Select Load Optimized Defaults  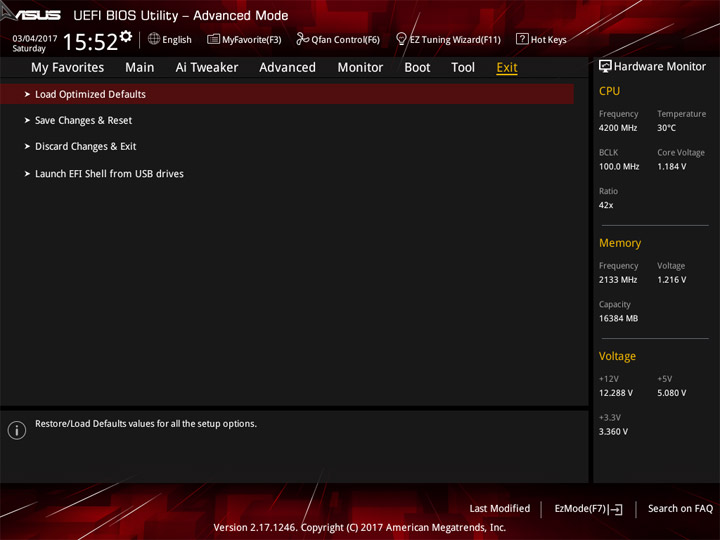click(287, 94)
